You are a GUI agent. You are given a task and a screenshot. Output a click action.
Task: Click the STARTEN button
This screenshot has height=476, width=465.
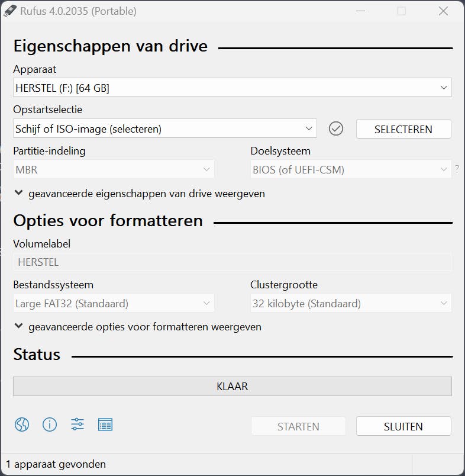[298, 426]
